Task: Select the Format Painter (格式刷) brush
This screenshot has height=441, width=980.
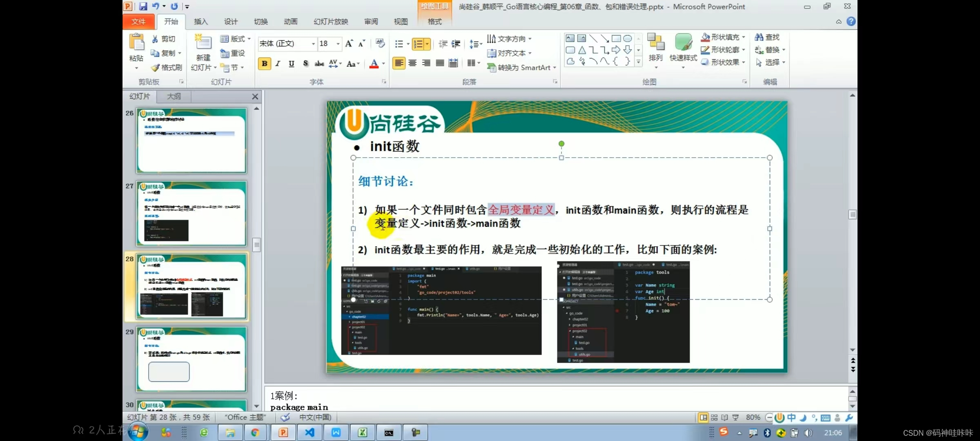Action: (x=166, y=67)
